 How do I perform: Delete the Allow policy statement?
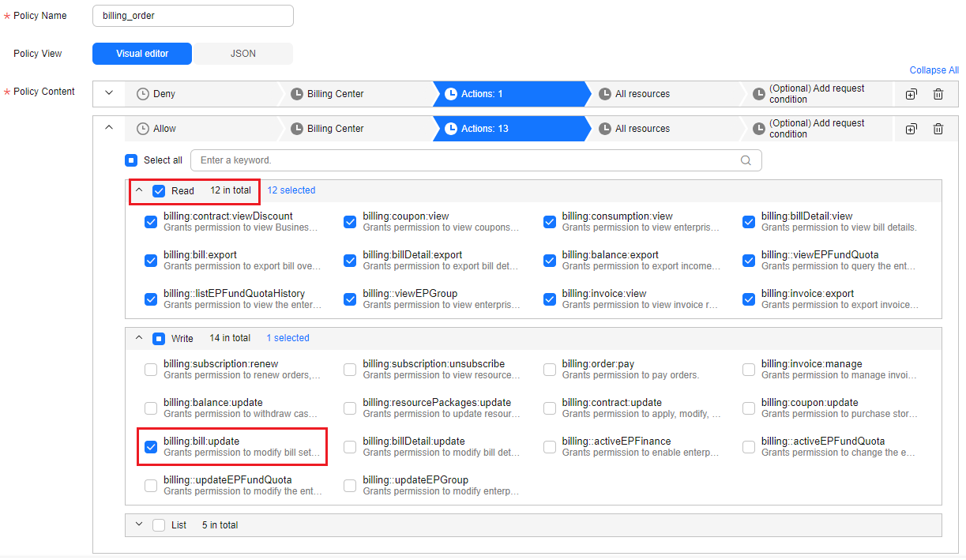[938, 129]
